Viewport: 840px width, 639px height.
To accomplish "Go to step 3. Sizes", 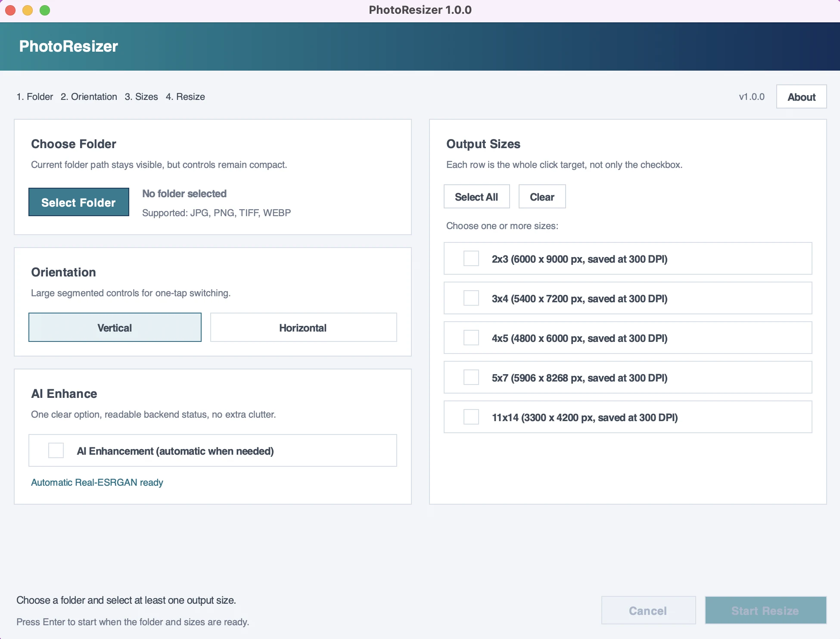I will coord(141,96).
